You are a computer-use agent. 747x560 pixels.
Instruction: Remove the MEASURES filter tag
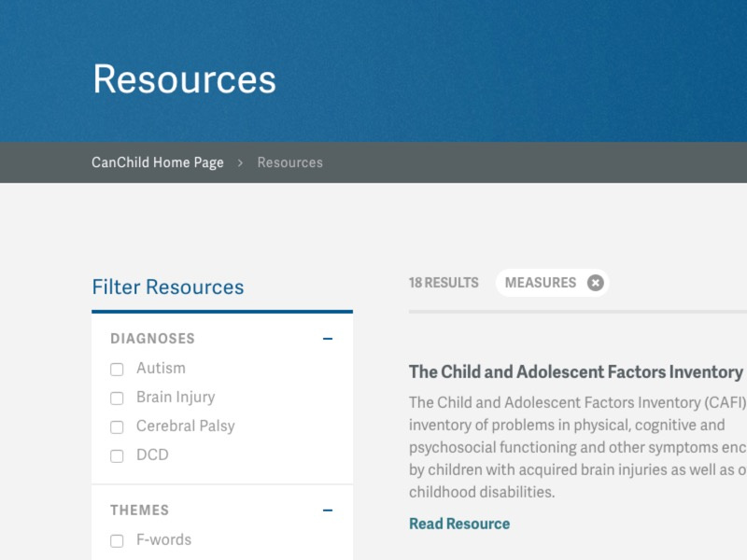coord(596,283)
